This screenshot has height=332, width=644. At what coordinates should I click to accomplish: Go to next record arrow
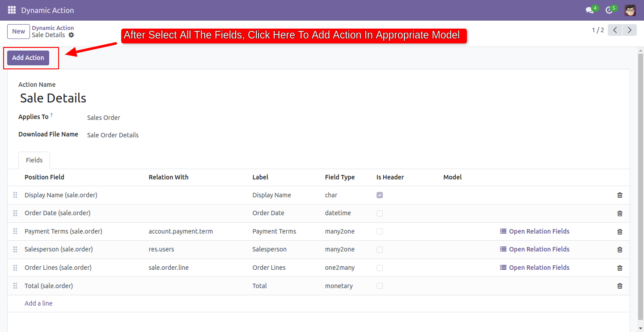tap(630, 30)
